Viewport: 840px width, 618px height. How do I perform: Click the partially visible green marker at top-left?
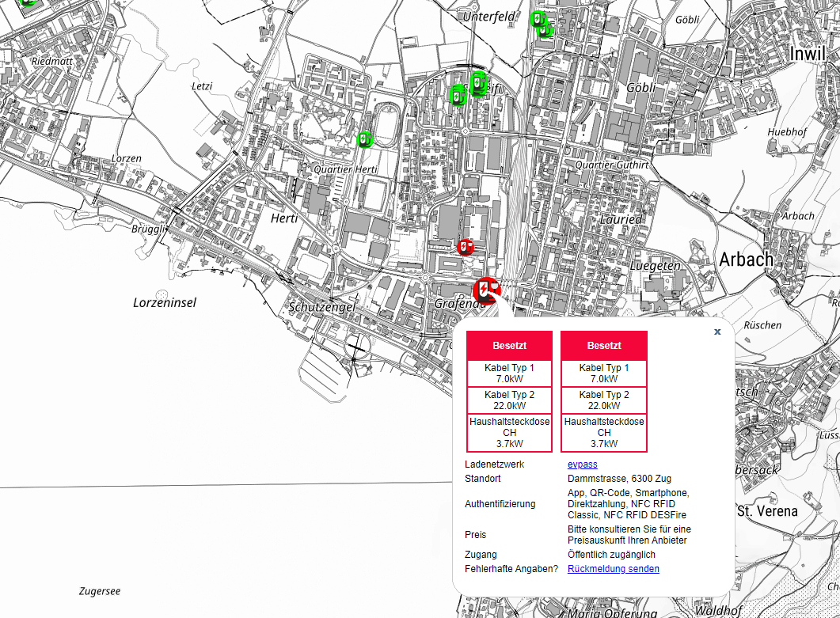click(x=28, y=2)
